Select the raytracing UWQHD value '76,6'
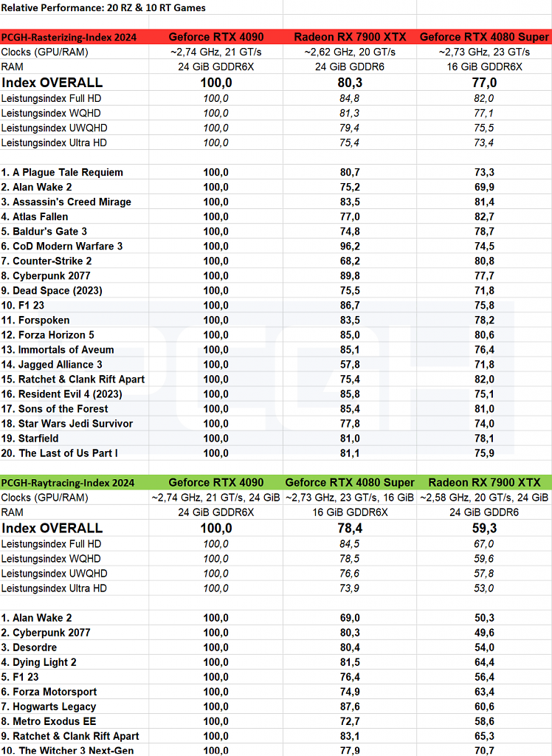 (350, 573)
